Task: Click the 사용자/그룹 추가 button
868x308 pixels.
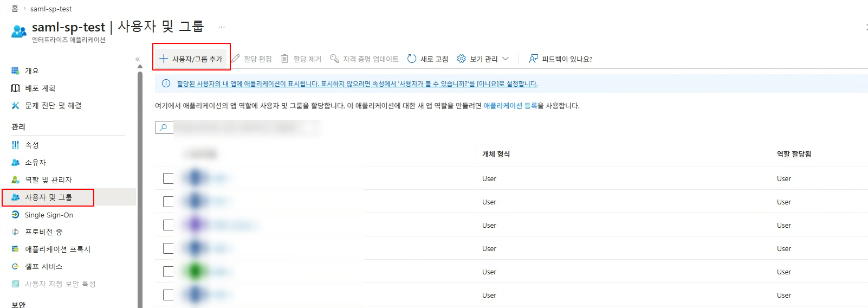Action: pos(191,59)
